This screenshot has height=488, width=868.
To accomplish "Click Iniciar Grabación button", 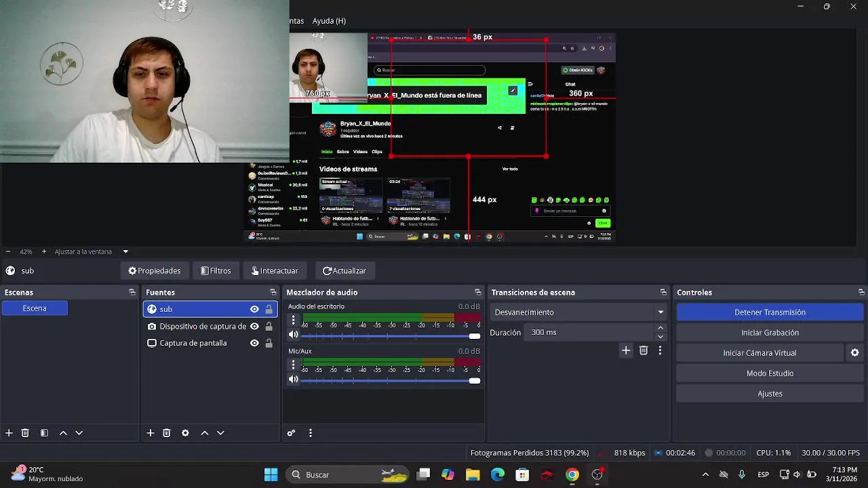I will click(x=770, y=333).
